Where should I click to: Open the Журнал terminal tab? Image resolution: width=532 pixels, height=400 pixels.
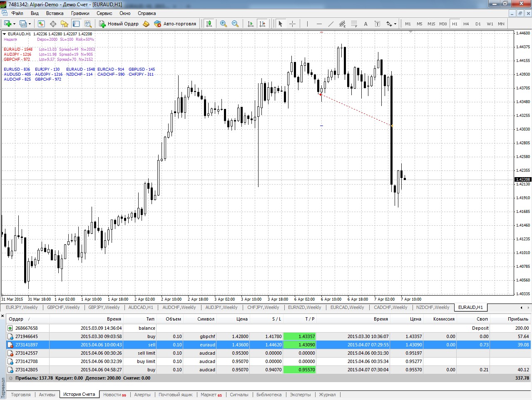(327, 395)
